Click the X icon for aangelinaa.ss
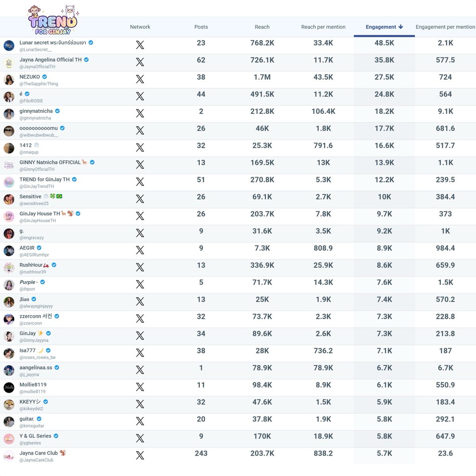Image resolution: width=476 pixels, height=476 pixels. (x=140, y=370)
